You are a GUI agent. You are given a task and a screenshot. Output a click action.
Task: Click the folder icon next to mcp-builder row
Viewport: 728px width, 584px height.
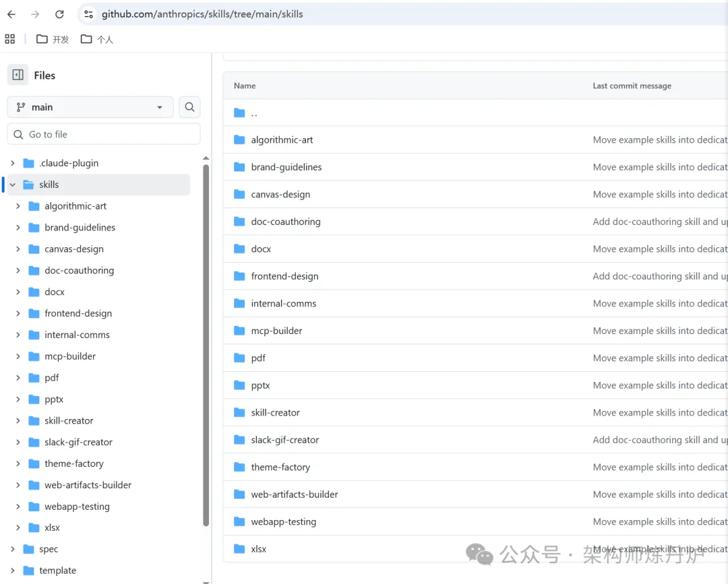[239, 331]
